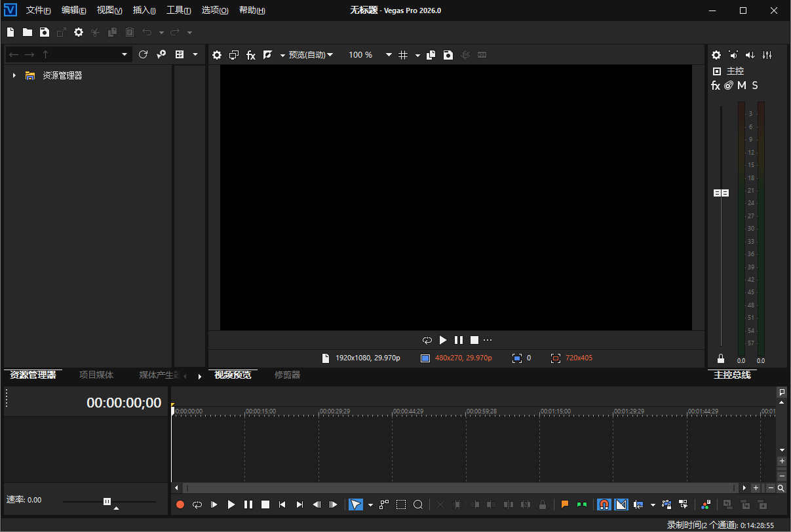
Task: Click stop in the timeline transport bar
Action: (x=265, y=504)
